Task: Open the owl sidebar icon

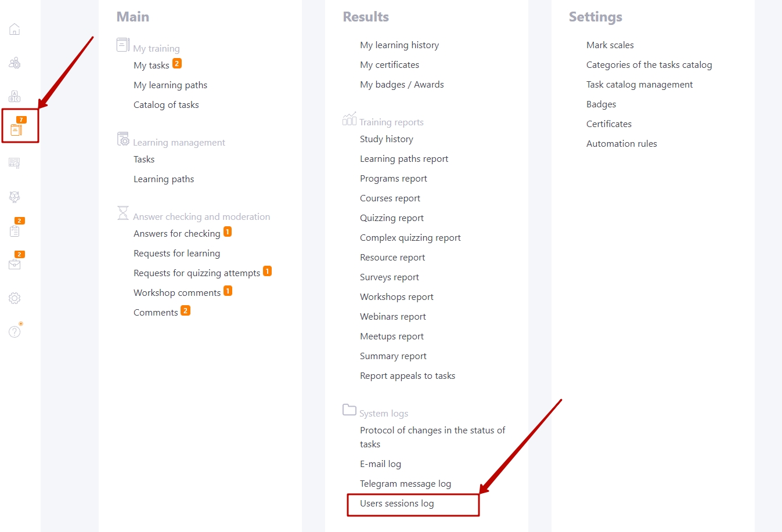Action: pyautogui.click(x=15, y=197)
